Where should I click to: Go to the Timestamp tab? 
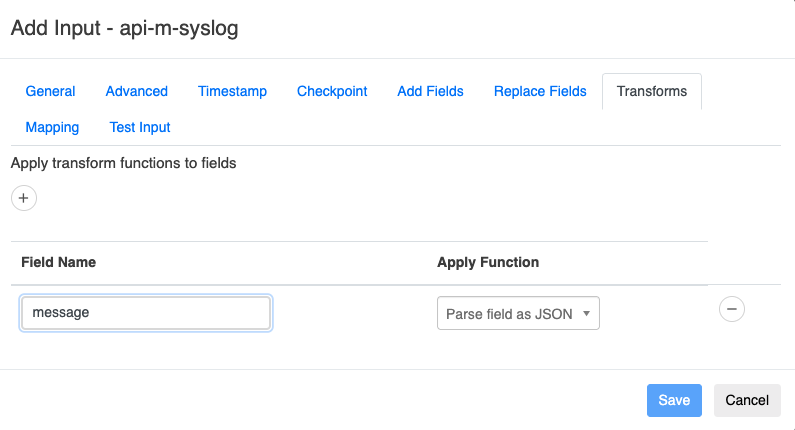(232, 91)
